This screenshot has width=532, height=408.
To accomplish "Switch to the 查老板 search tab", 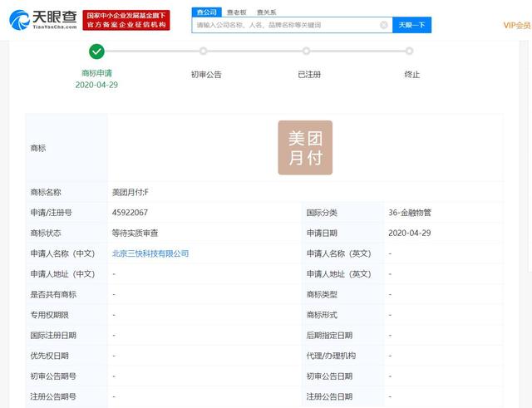I will click(238, 12).
